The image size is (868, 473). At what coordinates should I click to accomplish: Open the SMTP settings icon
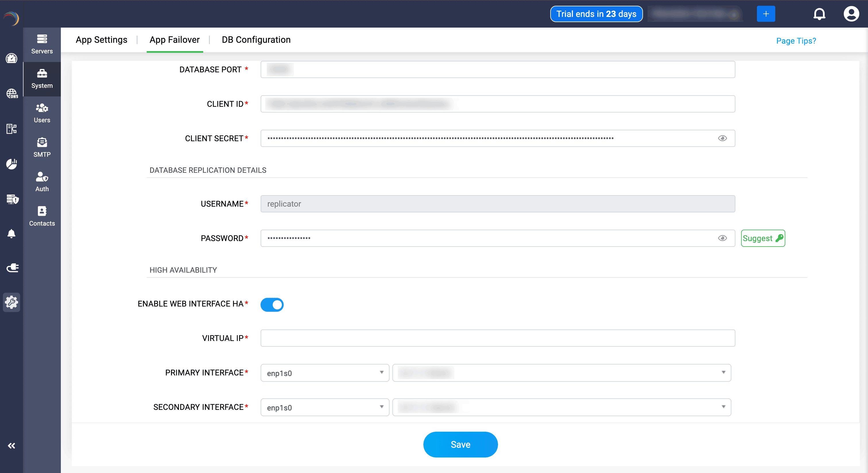click(42, 148)
